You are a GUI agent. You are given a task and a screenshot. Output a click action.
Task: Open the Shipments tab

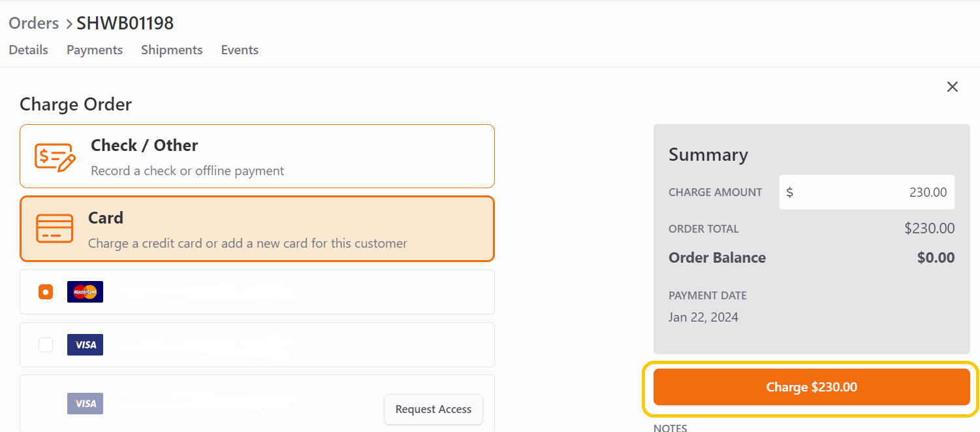pos(172,50)
